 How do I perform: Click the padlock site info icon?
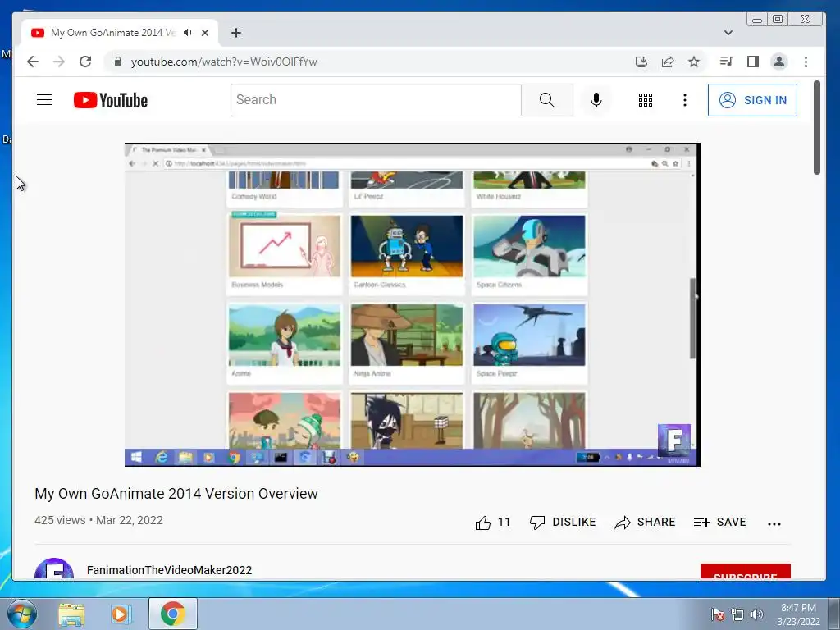tap(118, 62)
